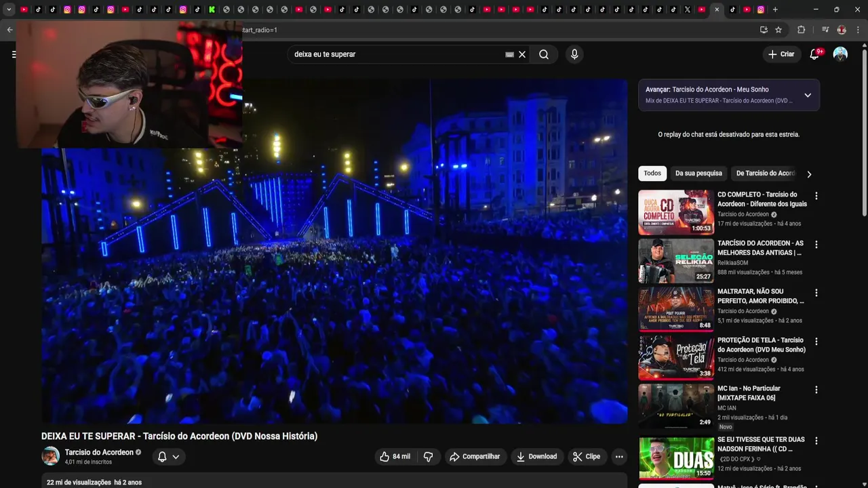This screenshot has width=868, height=488.
Task: Click the browser address bar
Action: pos(495,30)
